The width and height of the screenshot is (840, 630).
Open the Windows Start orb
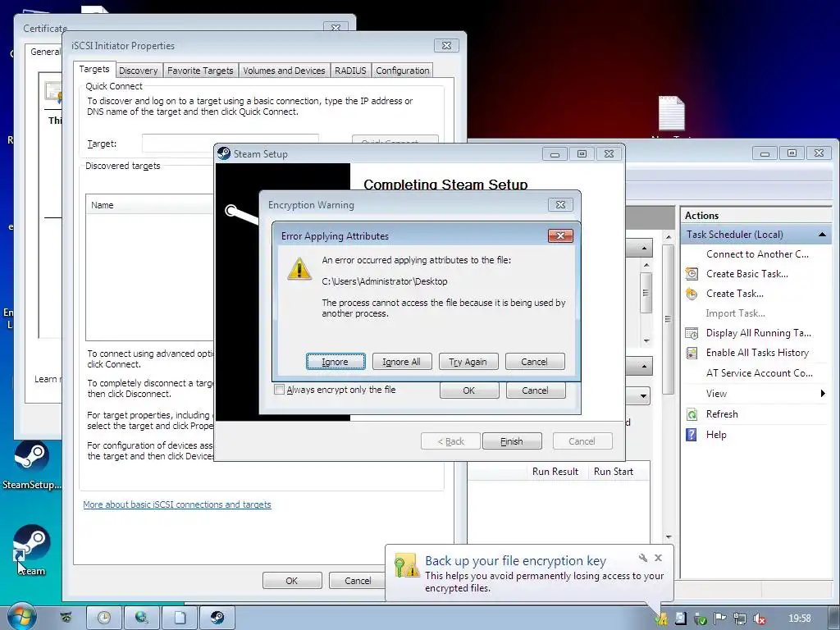[x=21, y=617]
